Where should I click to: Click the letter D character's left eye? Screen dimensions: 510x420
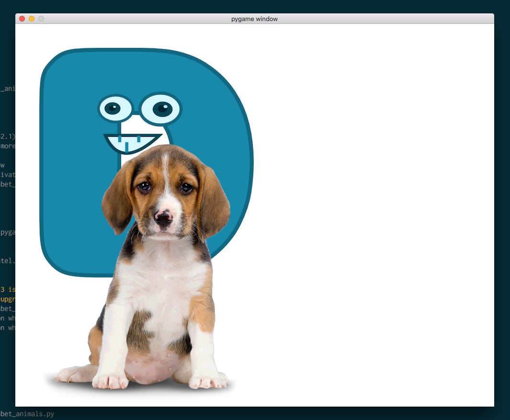coord(114,108)
